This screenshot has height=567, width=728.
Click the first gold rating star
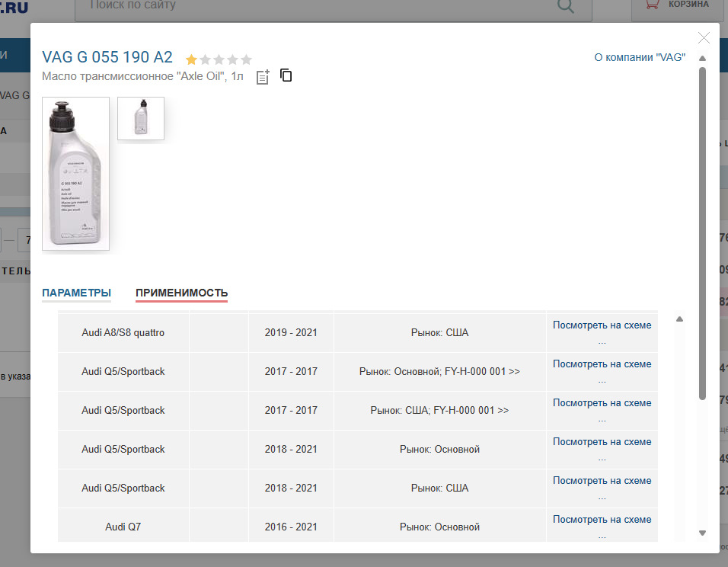[x=191, y=59]
